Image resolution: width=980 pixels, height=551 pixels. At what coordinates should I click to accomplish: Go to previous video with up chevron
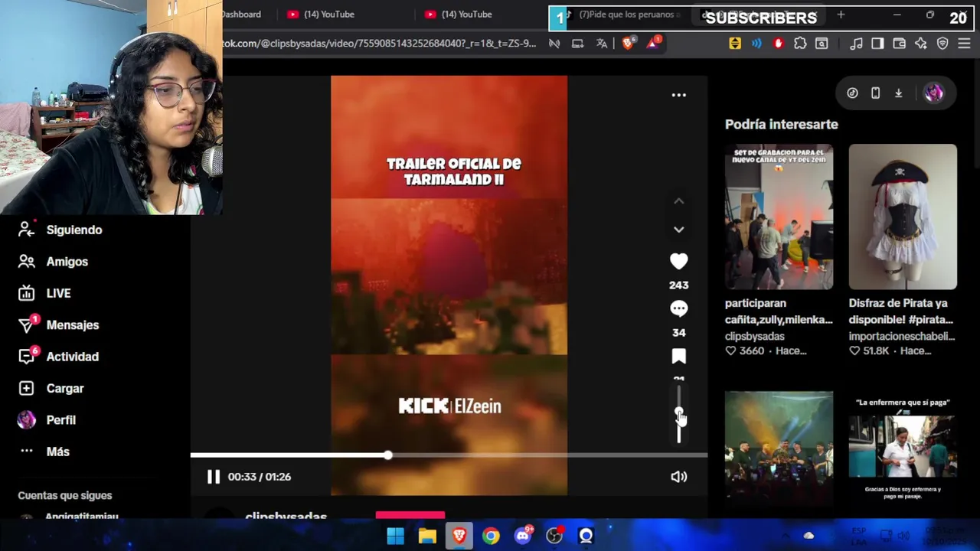pos(678,201)
